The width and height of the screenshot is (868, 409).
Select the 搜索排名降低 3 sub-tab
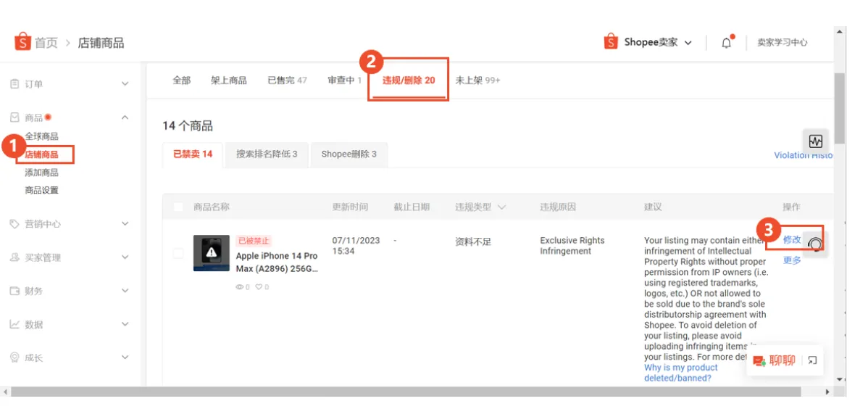click(267, 154)
